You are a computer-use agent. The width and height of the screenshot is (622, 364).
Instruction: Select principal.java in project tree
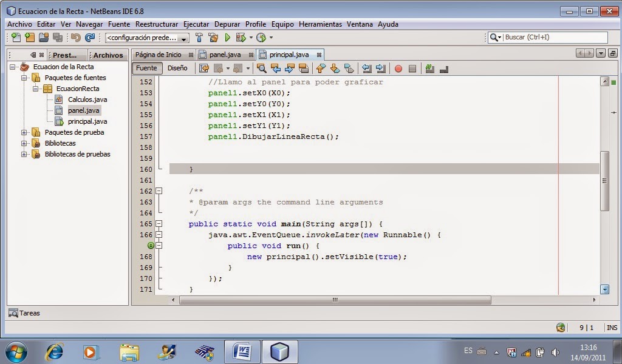tap(87, 121)
